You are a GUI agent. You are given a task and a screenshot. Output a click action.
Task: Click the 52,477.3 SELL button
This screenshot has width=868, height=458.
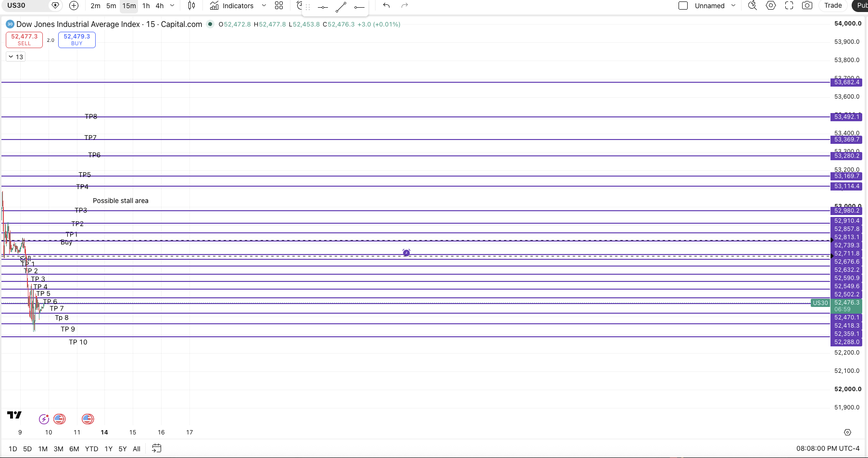pos(24,40)
